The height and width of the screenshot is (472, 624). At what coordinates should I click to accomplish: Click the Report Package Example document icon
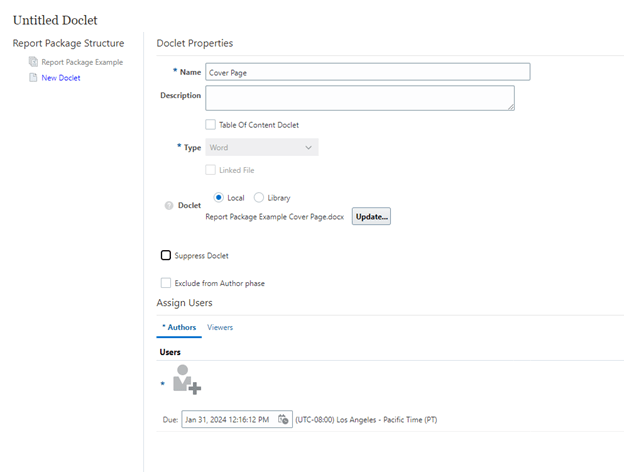pos(33,62)
